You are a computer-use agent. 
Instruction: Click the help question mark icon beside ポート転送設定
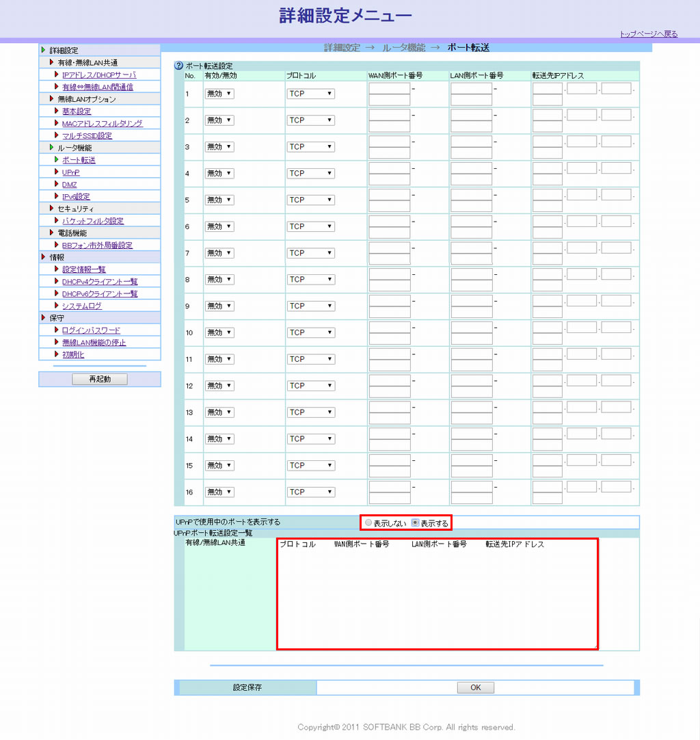tap(179, 66)
